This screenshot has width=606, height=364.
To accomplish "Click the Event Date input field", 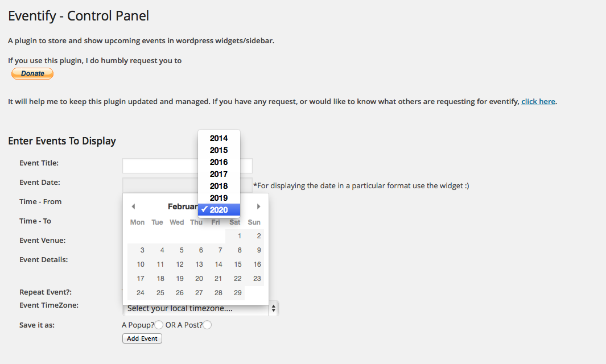I will pyautogui.click(x=187, y=185).
